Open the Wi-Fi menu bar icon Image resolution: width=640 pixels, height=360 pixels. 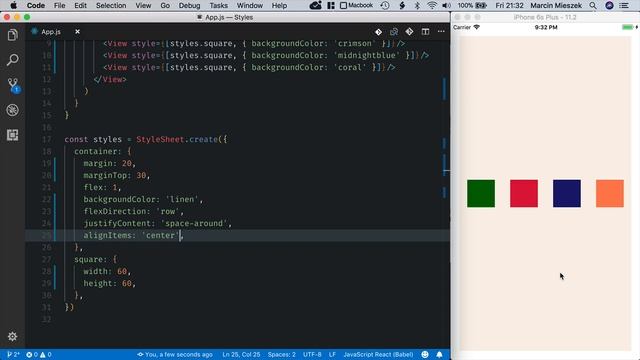coord(432,5)
